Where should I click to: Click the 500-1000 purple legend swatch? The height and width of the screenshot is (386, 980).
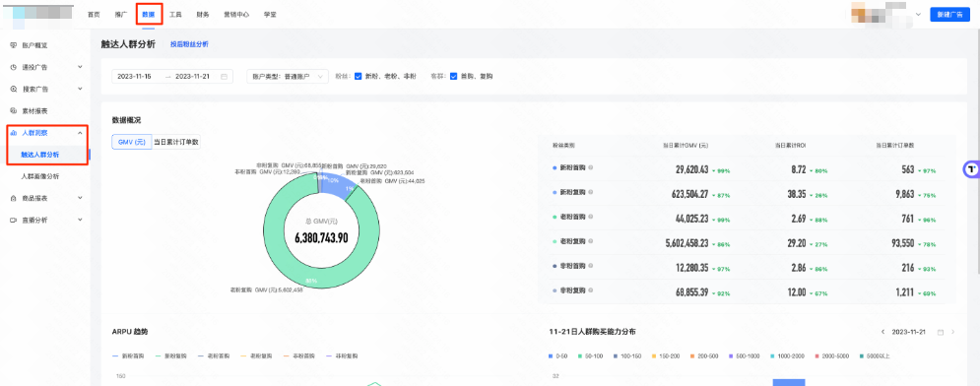[731, 356]
